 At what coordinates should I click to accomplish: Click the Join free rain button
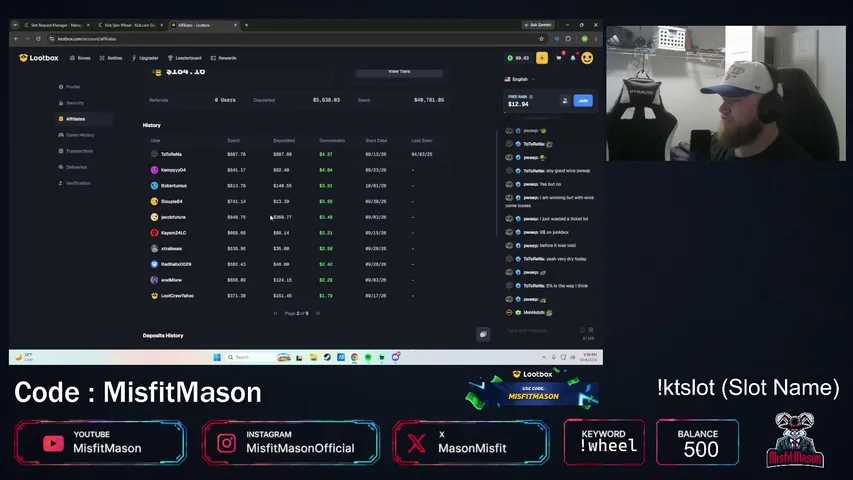click(x=583, y=101)
